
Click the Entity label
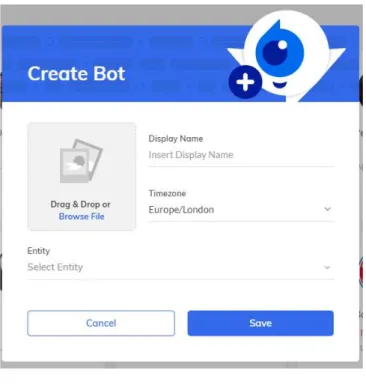pyautogui.click(x=39, y=251)
